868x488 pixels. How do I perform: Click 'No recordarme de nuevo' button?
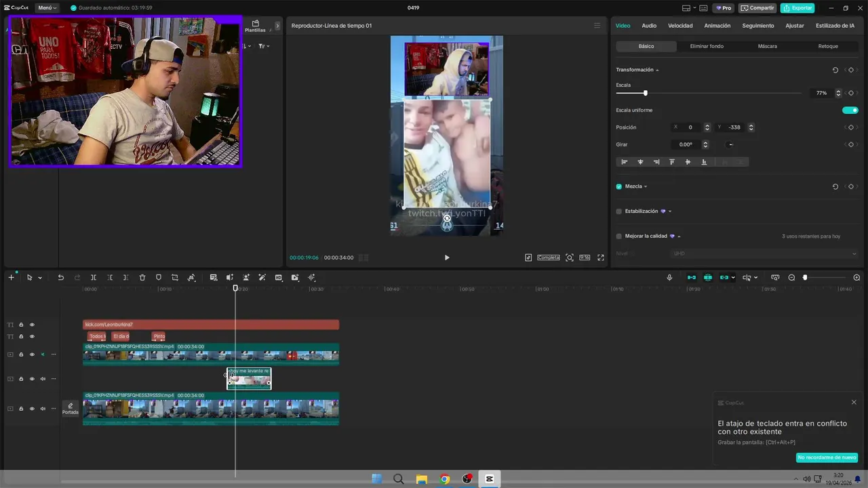point(827,457)
